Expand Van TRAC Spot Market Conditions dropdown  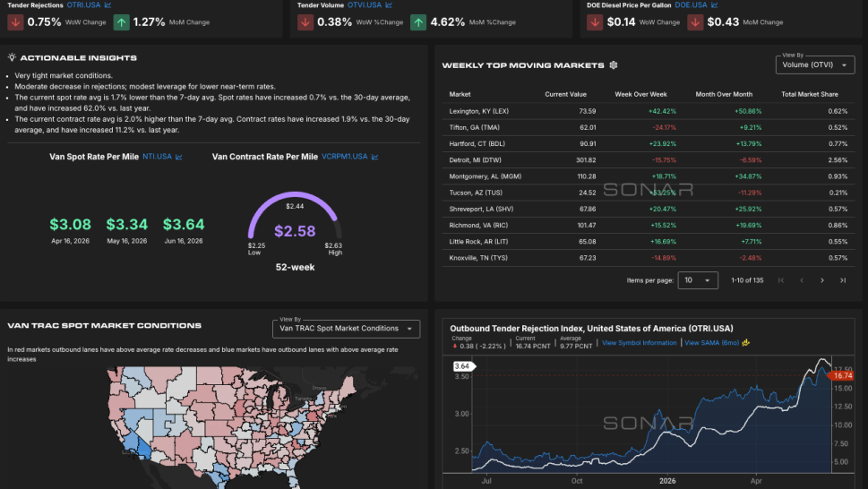click(346, 329)
